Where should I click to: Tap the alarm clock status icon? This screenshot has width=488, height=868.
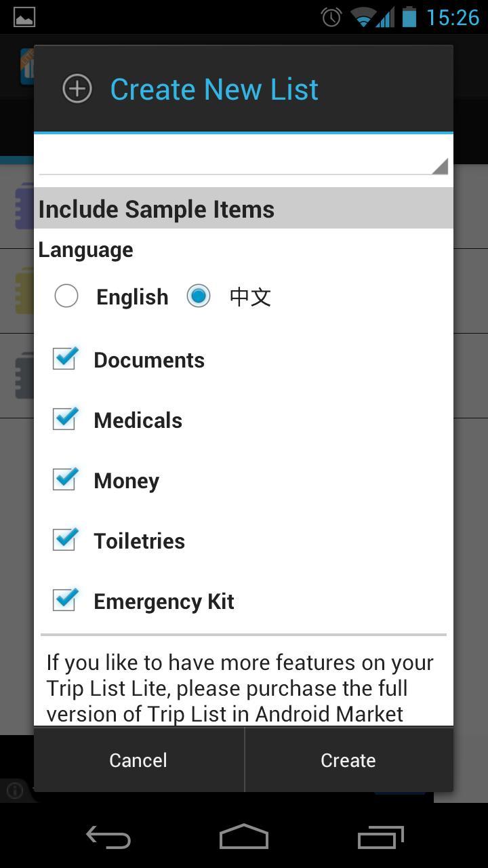pos(331,17)
